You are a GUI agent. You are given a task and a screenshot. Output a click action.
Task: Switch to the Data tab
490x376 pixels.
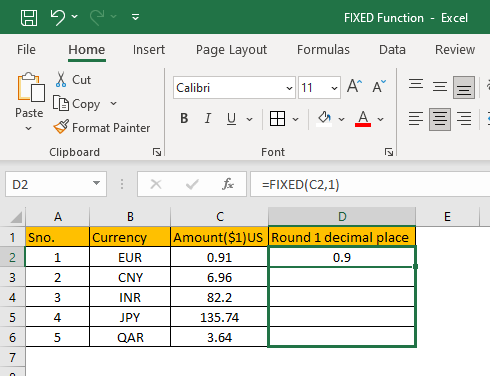click(x=392, y=50)
